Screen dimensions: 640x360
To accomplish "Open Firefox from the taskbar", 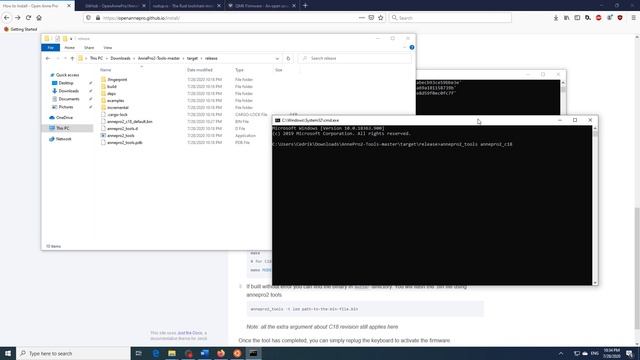I will [221, 353].
